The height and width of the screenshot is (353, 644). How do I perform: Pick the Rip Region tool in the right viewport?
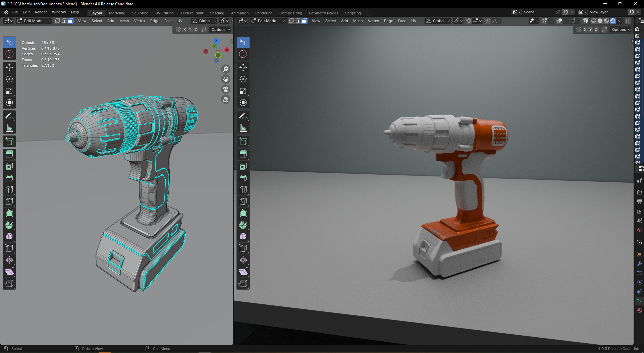(243, 284)
